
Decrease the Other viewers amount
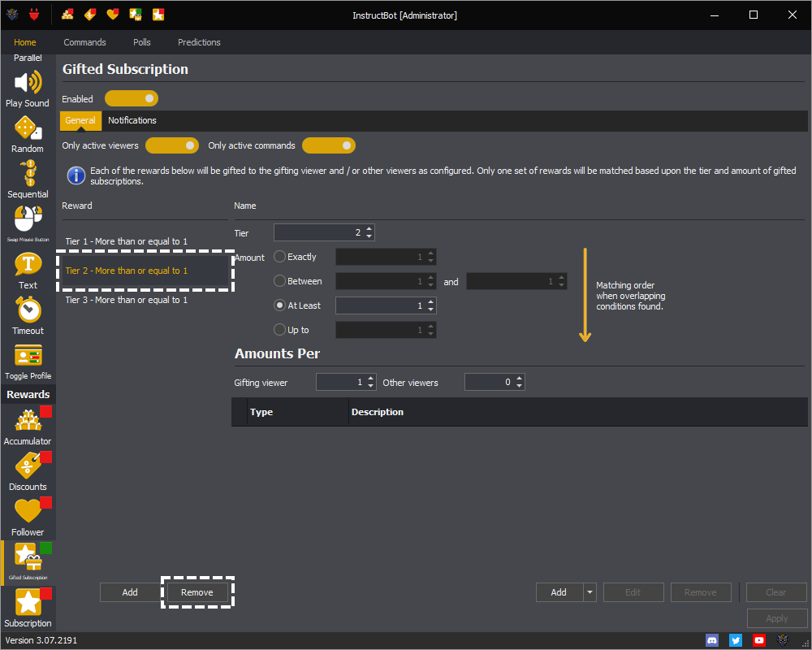[x=520, y=386]
